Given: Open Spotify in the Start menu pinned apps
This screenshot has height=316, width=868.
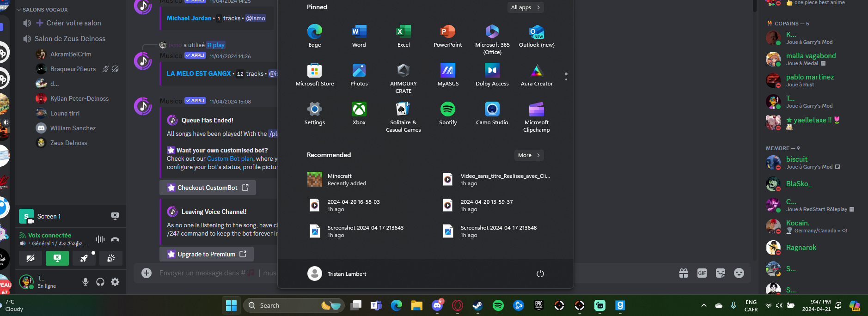Looking at the screenshot, I should (447, 114).
